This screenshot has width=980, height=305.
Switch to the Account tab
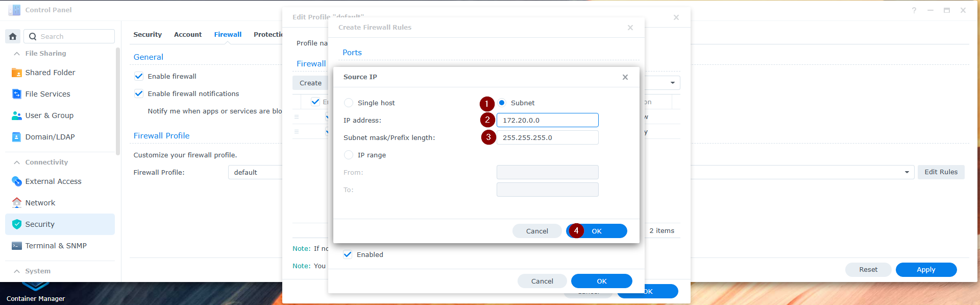[187, 34]
